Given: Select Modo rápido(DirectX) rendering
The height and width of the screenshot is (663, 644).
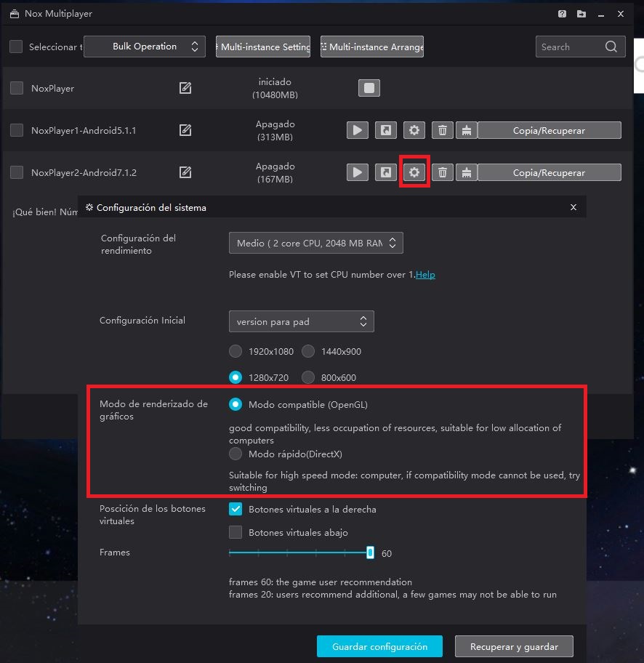Looking at the screenshot, I should [236, 454].
